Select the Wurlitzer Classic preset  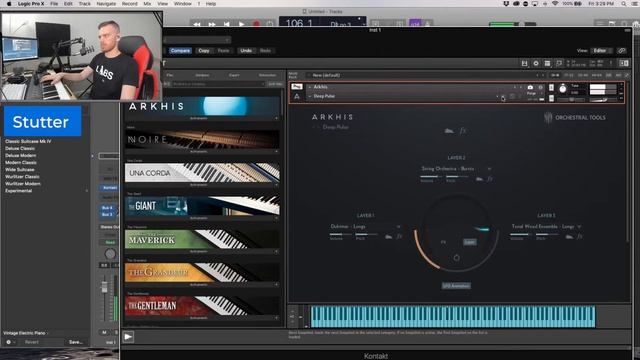[22, 177]
